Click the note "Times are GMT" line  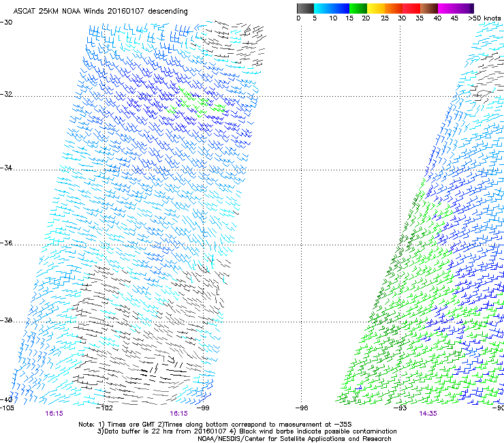215,425
